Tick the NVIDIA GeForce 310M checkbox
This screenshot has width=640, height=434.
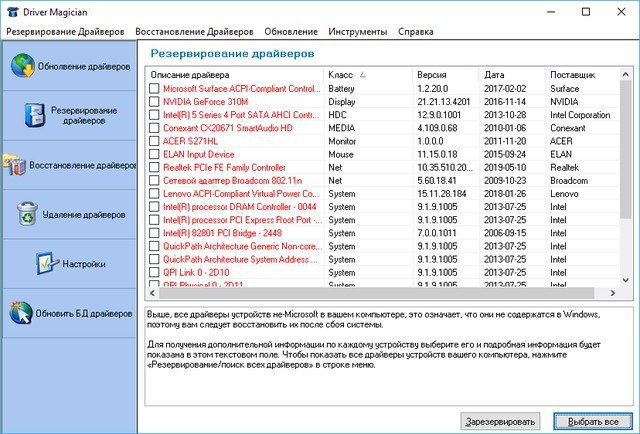tap(154, 102)
